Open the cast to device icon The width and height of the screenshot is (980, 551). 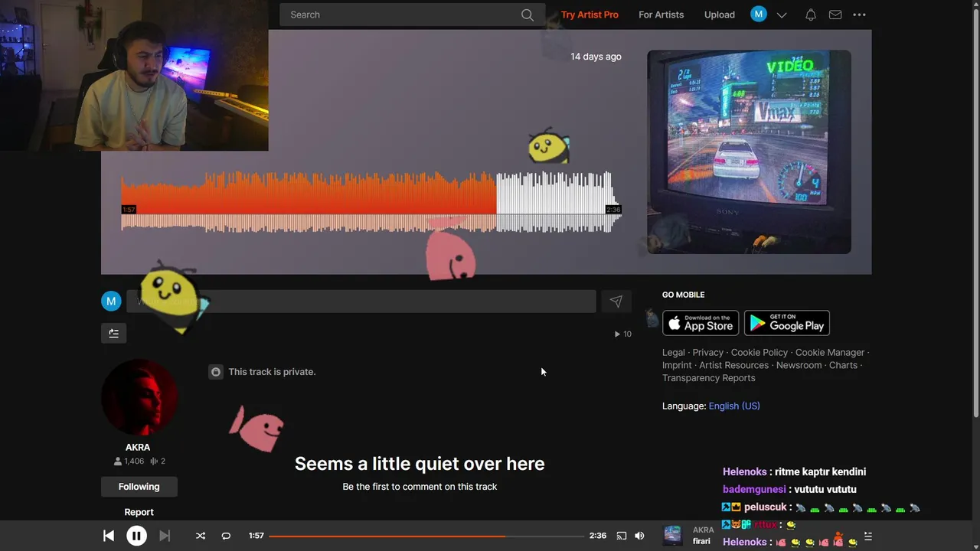[x=622, y=536]
